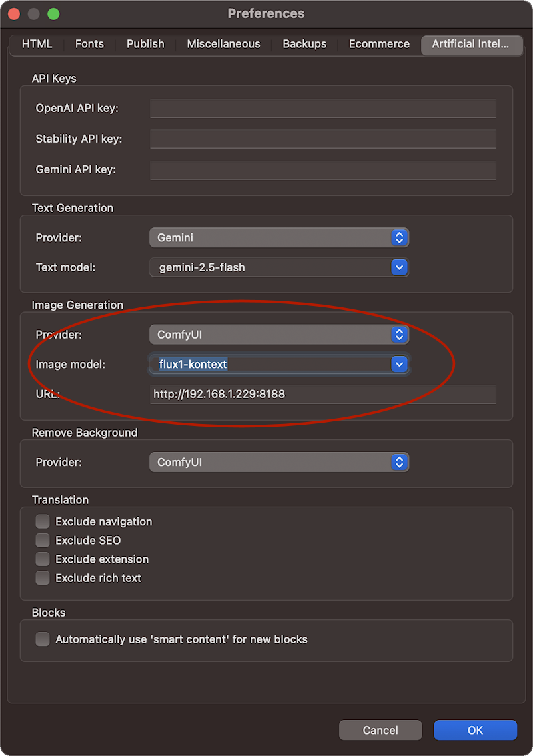This screenshot has height=756, width=533.
Task: Switch to the Ecommerce tab
Action: point(379,44)
